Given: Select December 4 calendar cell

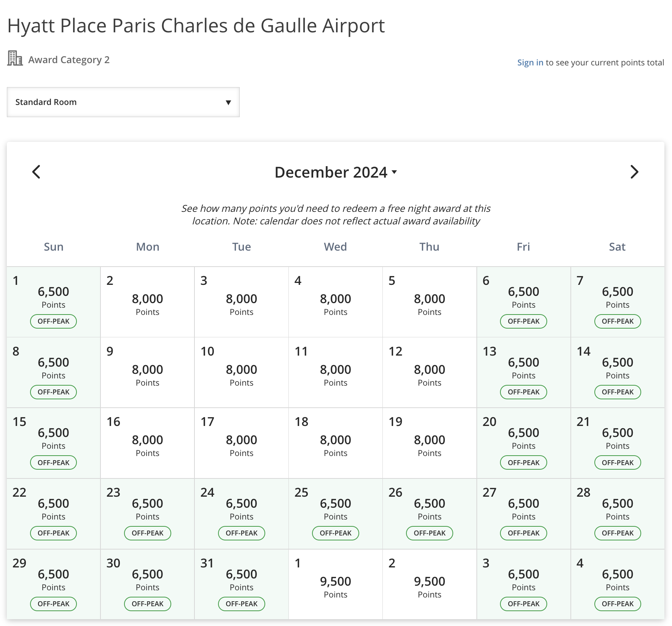Looking at the screenshot, I should pyautogui.click(x=336, y=302).
